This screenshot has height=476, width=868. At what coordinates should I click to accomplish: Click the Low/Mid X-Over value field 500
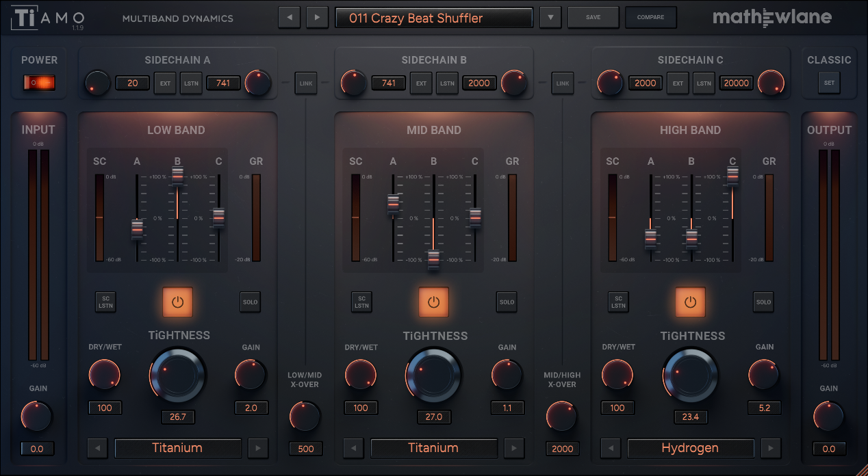click(x=305, y=449)
